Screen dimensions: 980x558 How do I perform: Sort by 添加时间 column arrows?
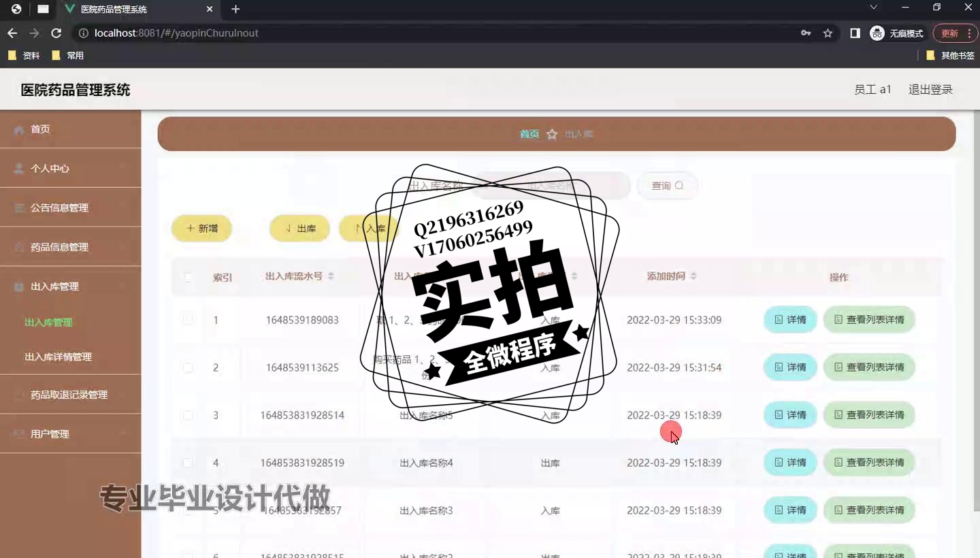[693, 276]
